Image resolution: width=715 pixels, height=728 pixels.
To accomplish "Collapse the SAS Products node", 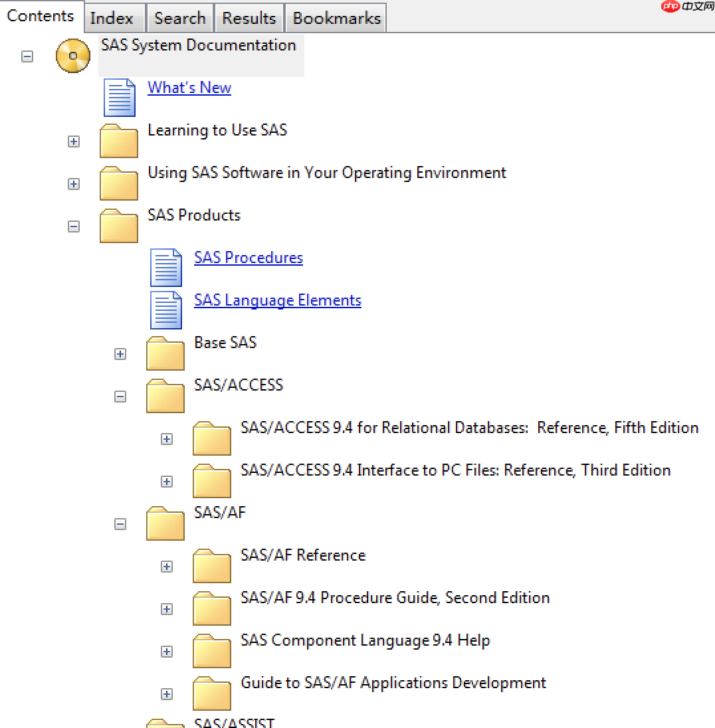I will coord(73,226).
